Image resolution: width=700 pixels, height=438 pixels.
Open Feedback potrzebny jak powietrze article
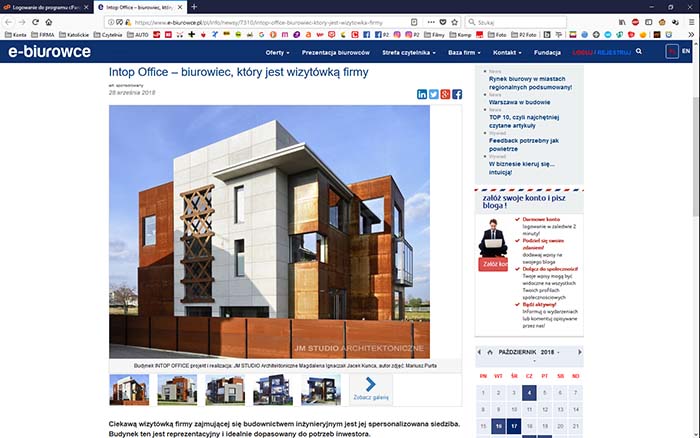click(524, 145)
